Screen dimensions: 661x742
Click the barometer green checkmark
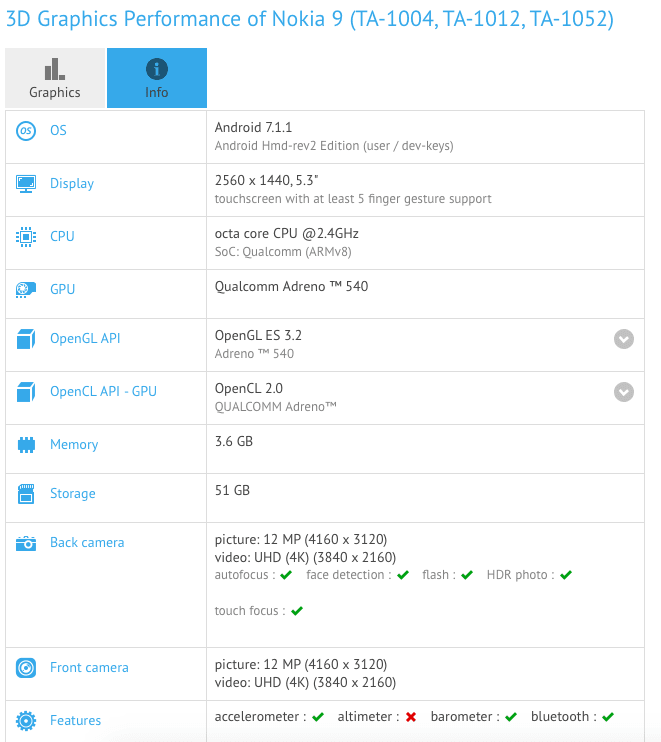point(511,717)
